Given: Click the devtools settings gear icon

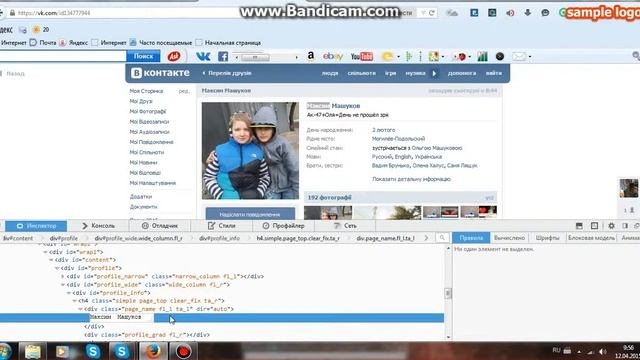Looking at the screenshot, I should tap(611, 226).
